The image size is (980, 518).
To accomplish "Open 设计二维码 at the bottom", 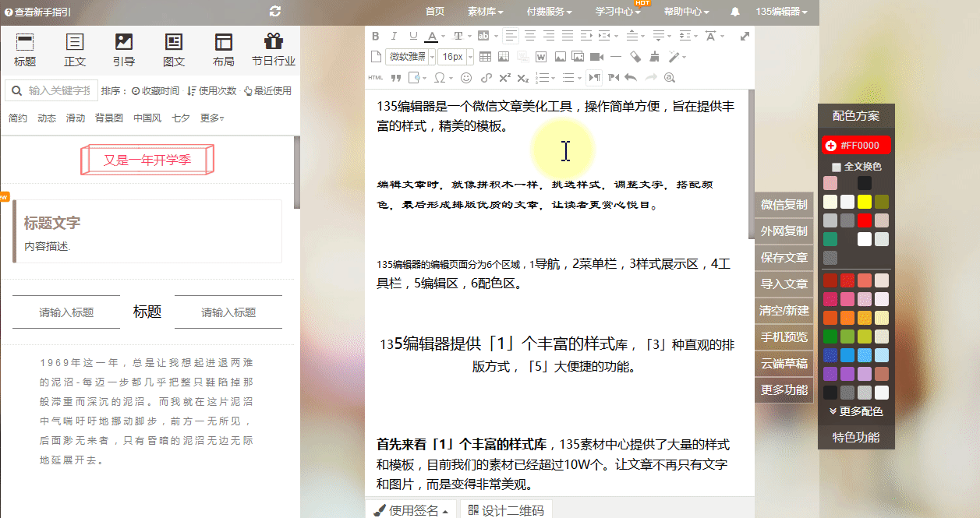I will 506,510.
